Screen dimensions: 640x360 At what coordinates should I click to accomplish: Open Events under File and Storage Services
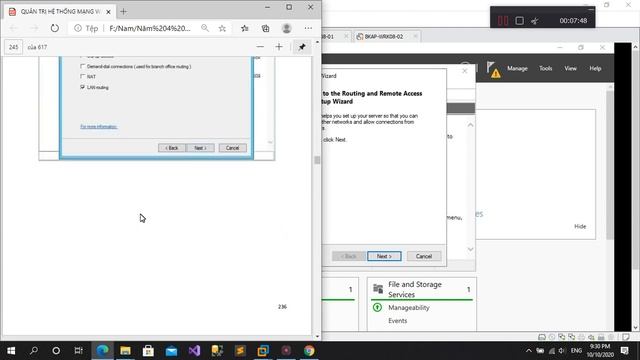point(398,321)
